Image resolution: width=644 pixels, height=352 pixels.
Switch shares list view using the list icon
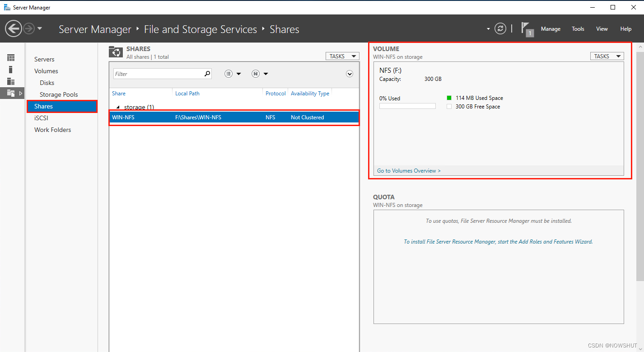tap(229, 73)
